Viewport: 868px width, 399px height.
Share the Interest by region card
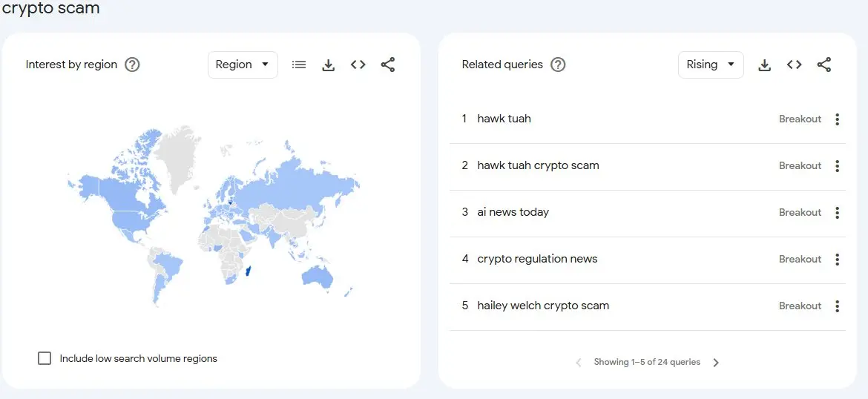tap(387, 65)
